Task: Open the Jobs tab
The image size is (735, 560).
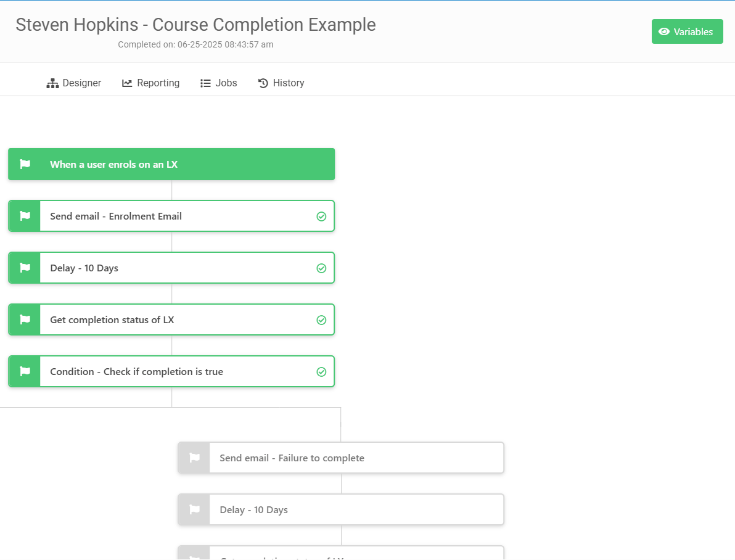Action: [x=218, y=83]
